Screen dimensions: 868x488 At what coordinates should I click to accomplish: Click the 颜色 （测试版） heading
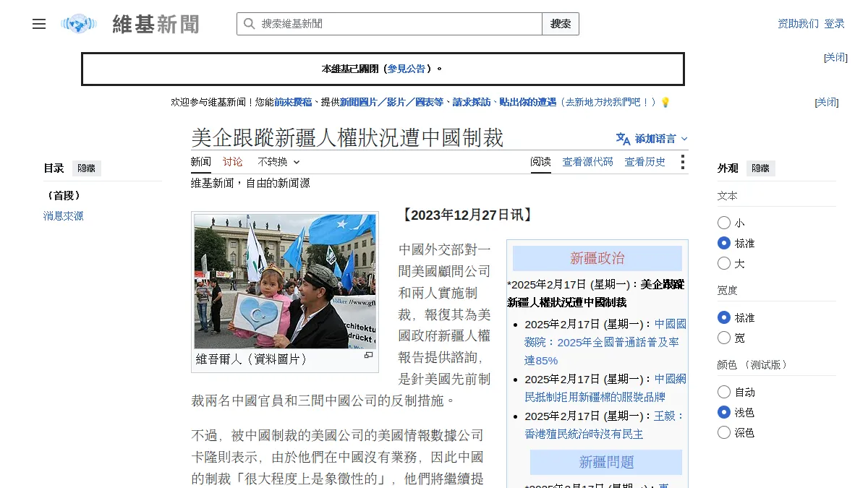753,365
